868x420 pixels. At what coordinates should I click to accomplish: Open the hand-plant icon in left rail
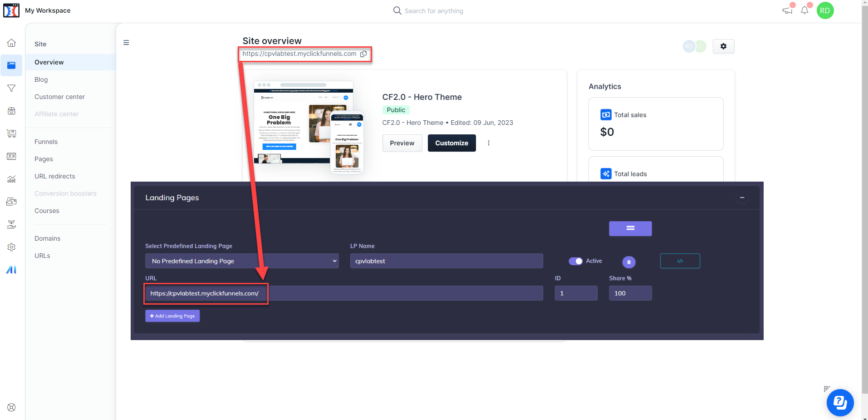click(x=11, y=224)
